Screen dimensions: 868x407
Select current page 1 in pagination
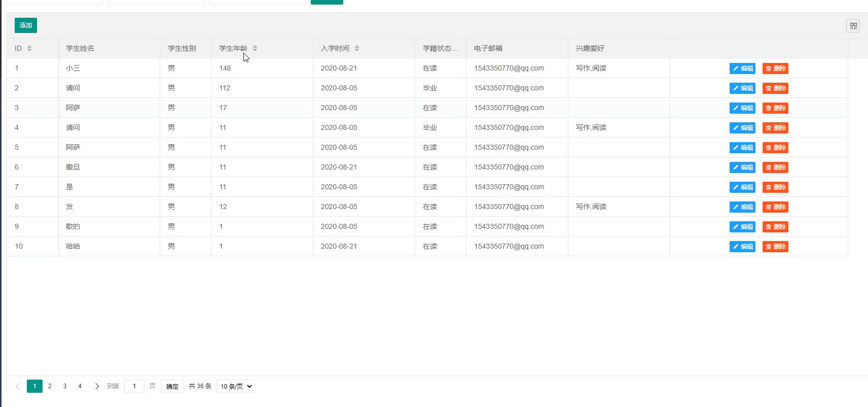34,386
